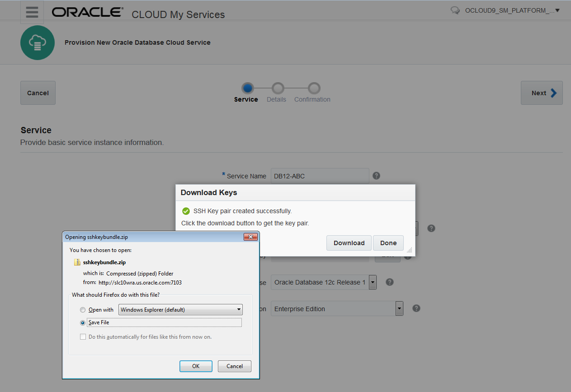Click the help icon beside Software Release
This screenshot has width=571, height=392.
coord(389,282)
